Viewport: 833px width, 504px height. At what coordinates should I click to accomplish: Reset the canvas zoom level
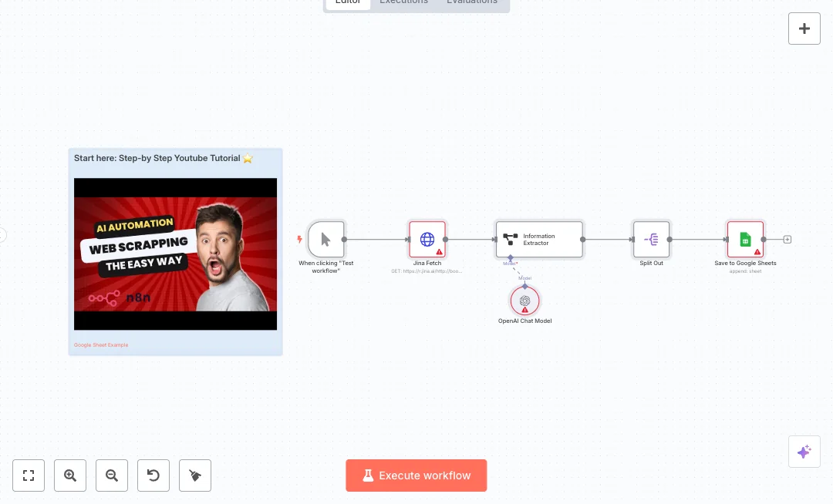153,475
